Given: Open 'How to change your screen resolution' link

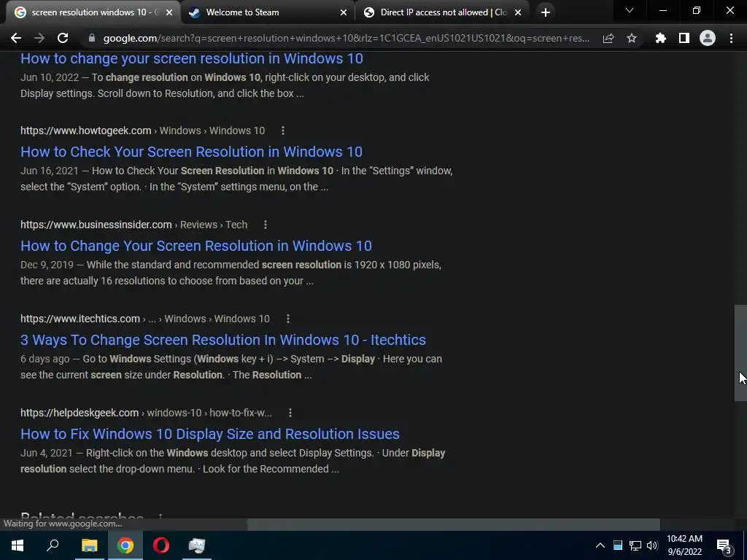Looking at the screenshot, I should pyautogui.click(x=192, y=58).
